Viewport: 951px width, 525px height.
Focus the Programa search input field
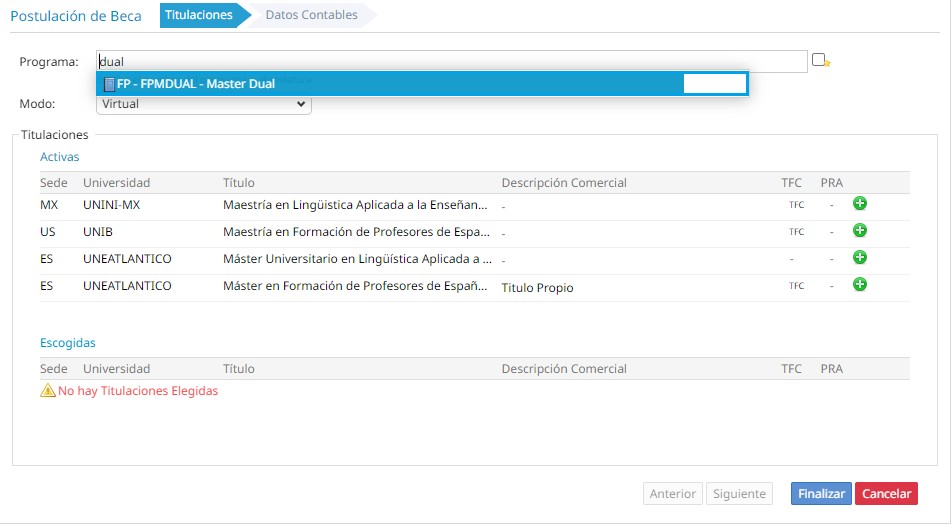[450, 62]
